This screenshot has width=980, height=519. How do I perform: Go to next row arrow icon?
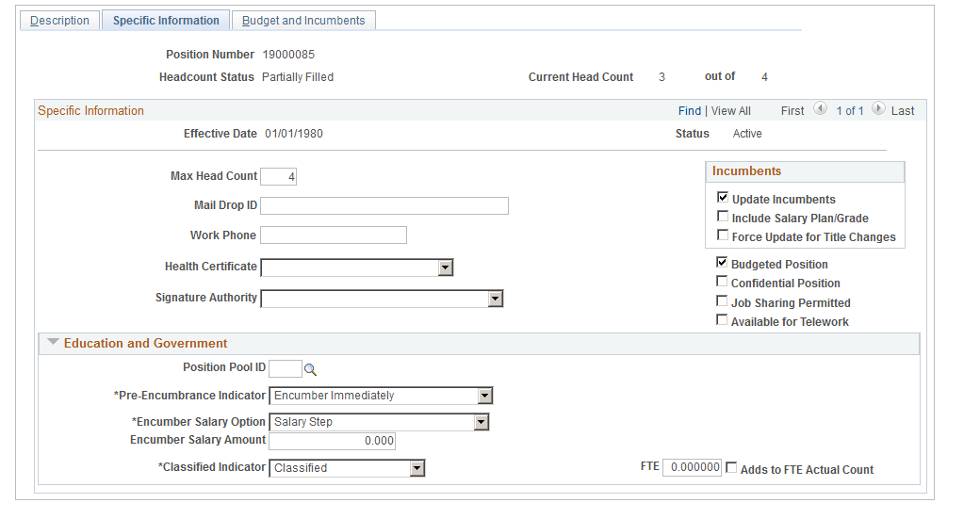coord(878,109)
